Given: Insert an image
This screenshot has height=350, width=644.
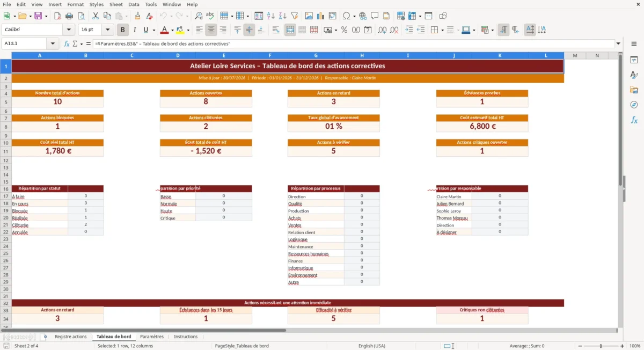Looking at the screenshot, I should [x=309, y=16].
